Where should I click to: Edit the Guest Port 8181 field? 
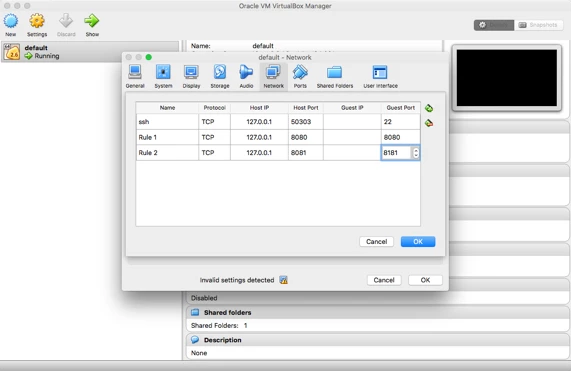pos(397,153)
